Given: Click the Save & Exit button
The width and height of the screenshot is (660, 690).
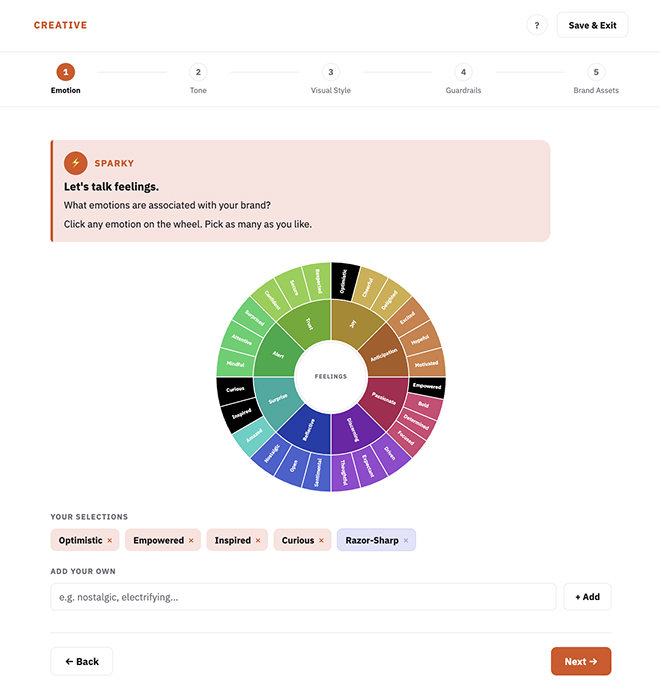Looking at the screenshot, I should [x=592, y=25].
